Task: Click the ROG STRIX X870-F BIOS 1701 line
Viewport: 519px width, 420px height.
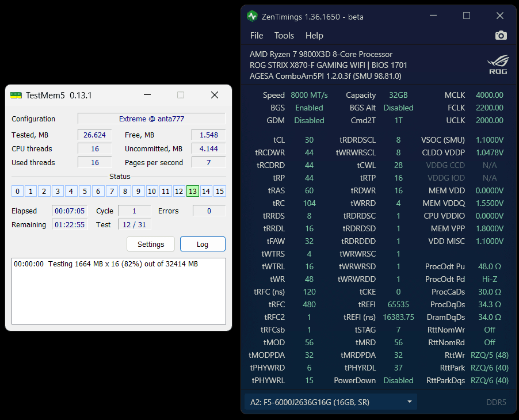Action: [x=329, y=65]
